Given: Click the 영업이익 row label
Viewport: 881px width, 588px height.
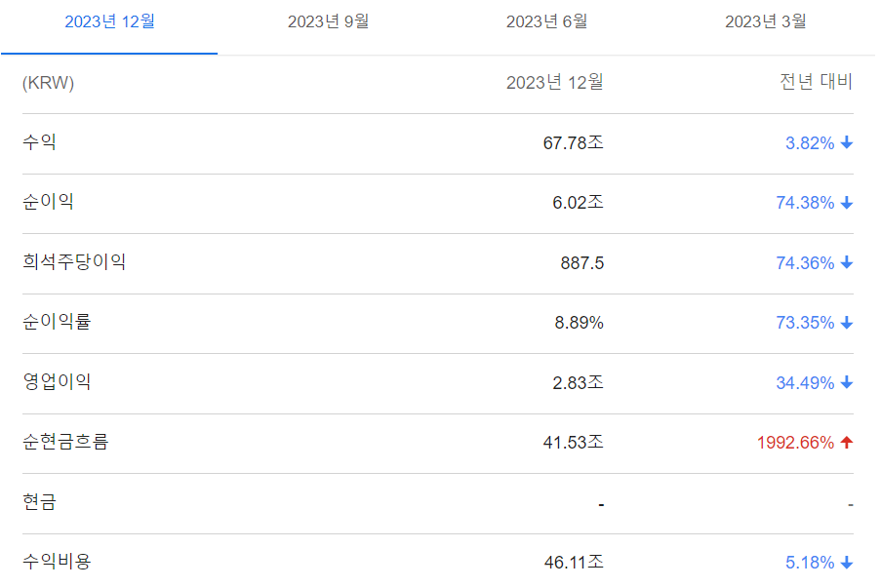Looking at the screenshot, I should pyautogui.click(x=57, y=381).
